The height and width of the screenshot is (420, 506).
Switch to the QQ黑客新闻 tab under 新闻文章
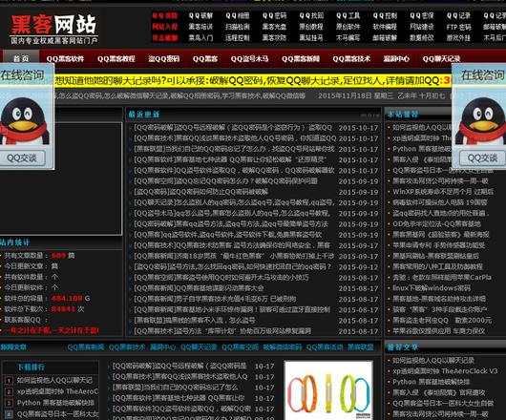pyautogui.click(x=86, y=347)
